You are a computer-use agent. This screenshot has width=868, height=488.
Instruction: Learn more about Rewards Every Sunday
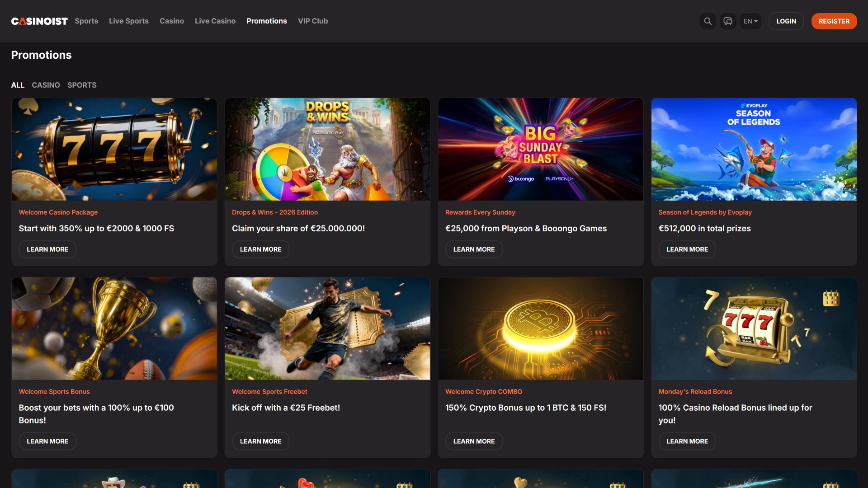(474, 249)
